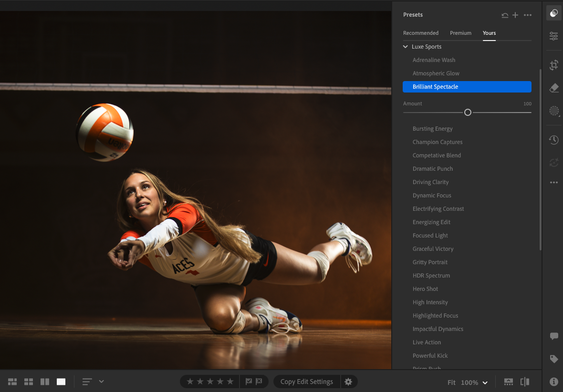Switch to the Premium presets tab

[460, 33]
